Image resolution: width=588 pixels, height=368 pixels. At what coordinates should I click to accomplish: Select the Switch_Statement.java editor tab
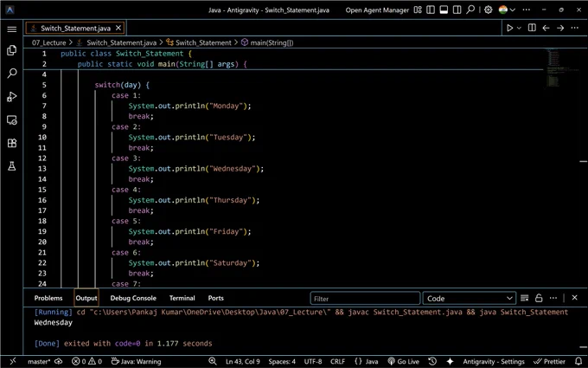click(x=75, y=29)
